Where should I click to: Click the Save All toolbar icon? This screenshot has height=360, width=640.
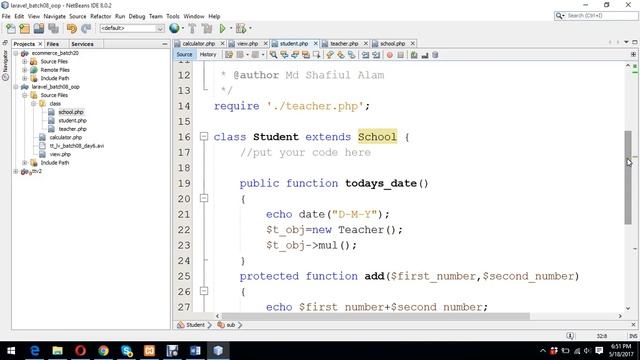point(53,29)
